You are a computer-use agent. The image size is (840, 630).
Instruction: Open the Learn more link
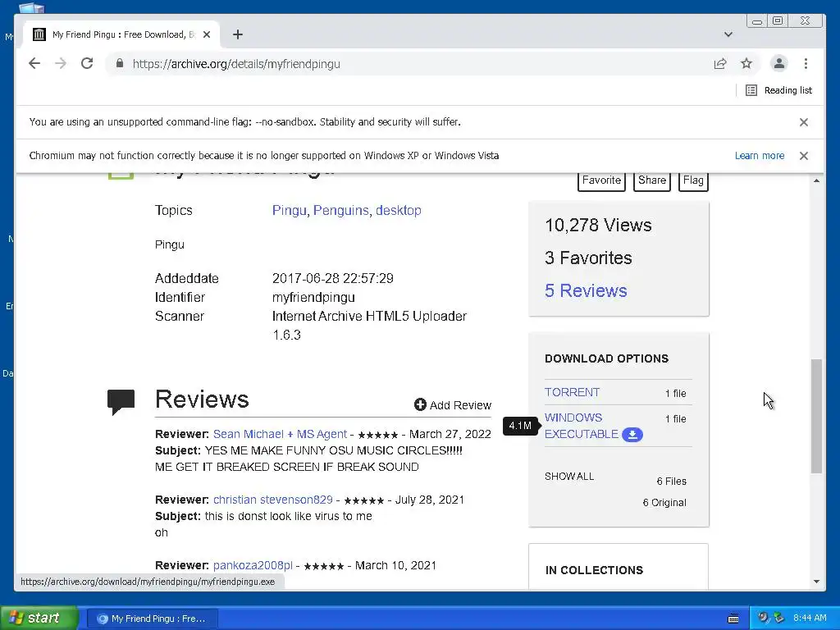coord(759,155)
